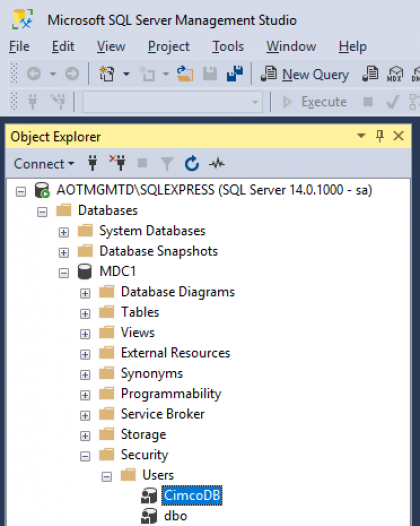420x526 pixels.
Task: Expand the Tables folder
Action: pyautogui.click(x=85, y=314)
